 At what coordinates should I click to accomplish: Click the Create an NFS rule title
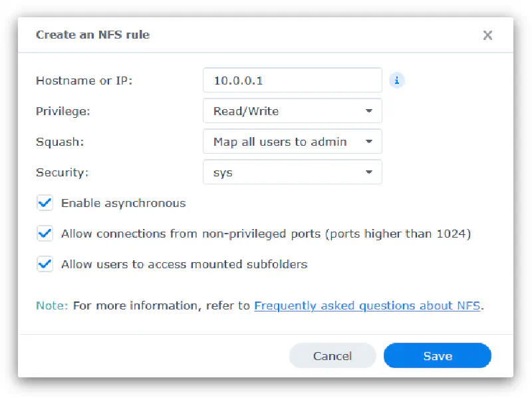92,35
